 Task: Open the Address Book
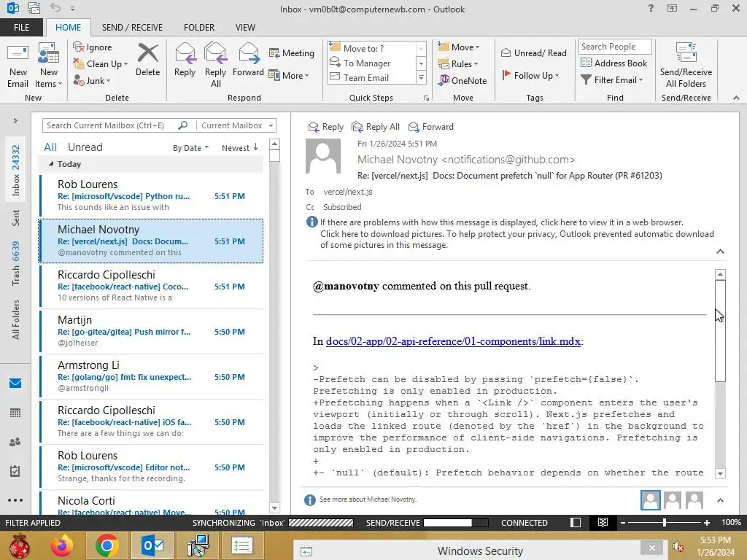pos(614,63)
